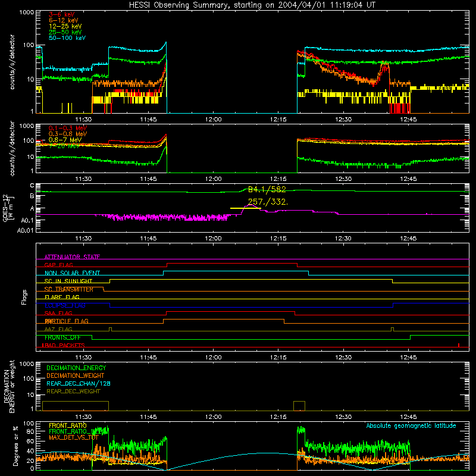This screenshot has width=476, height=476.
Task: Click the 12:15 time label under MeV panel
Action: [278, 179]
